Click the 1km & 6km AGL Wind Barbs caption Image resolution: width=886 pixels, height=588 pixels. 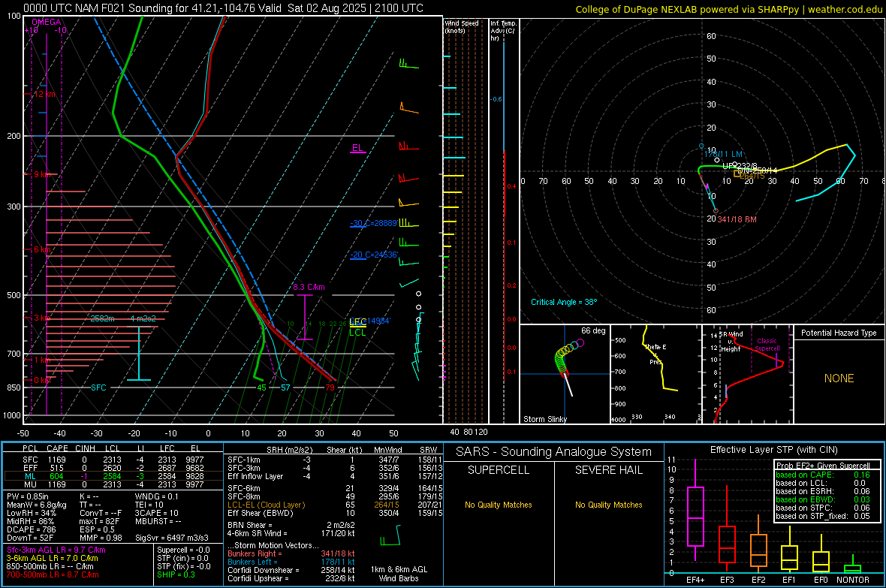point(399,574)
